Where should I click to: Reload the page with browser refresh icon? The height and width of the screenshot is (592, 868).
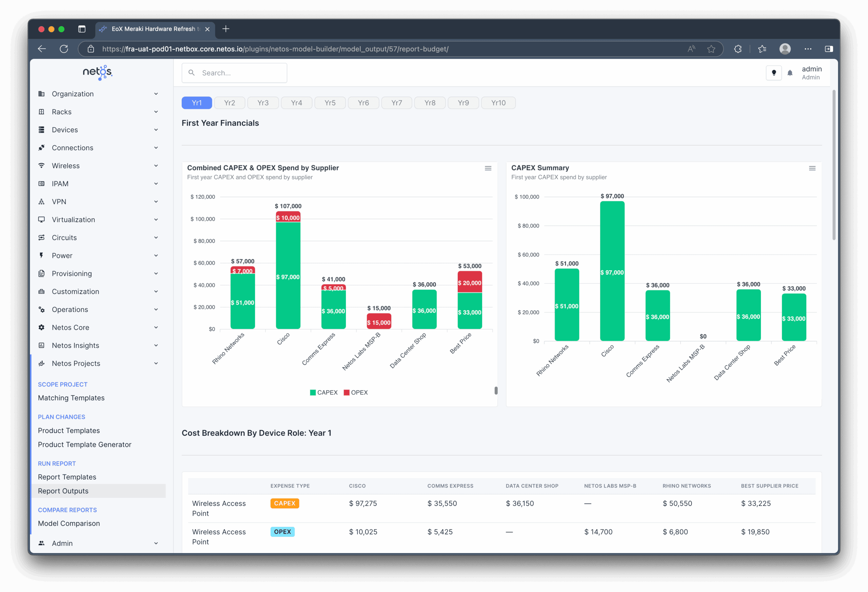point(64,49)
